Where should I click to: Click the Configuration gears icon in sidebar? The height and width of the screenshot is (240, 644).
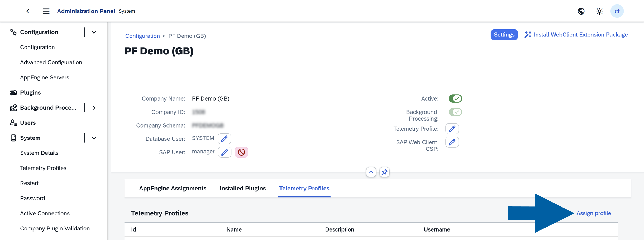(13, 32)
